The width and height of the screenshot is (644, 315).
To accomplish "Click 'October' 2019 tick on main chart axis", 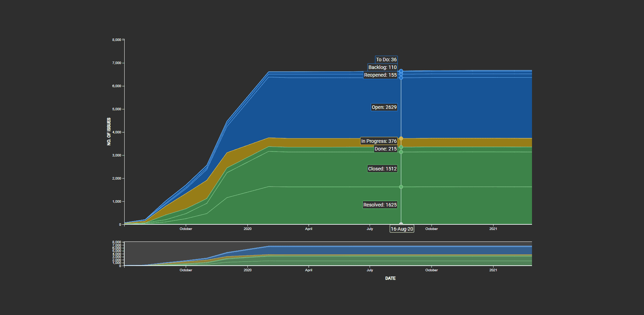I will pos(186,229).
